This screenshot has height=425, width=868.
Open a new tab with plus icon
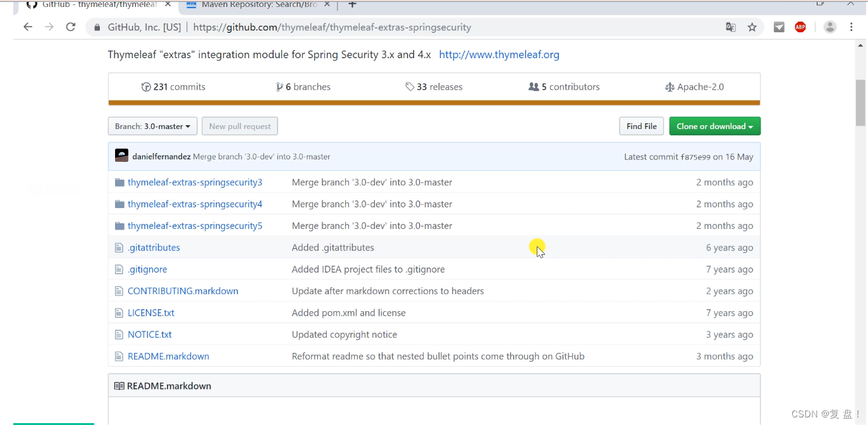coord(352,4)
